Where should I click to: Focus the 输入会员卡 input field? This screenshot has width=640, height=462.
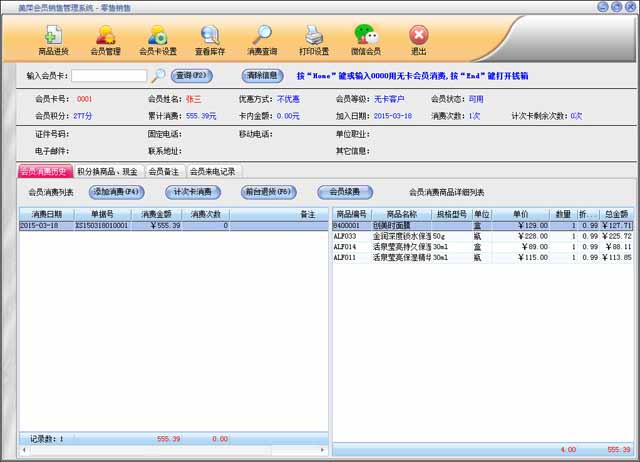tap(108, 75)
